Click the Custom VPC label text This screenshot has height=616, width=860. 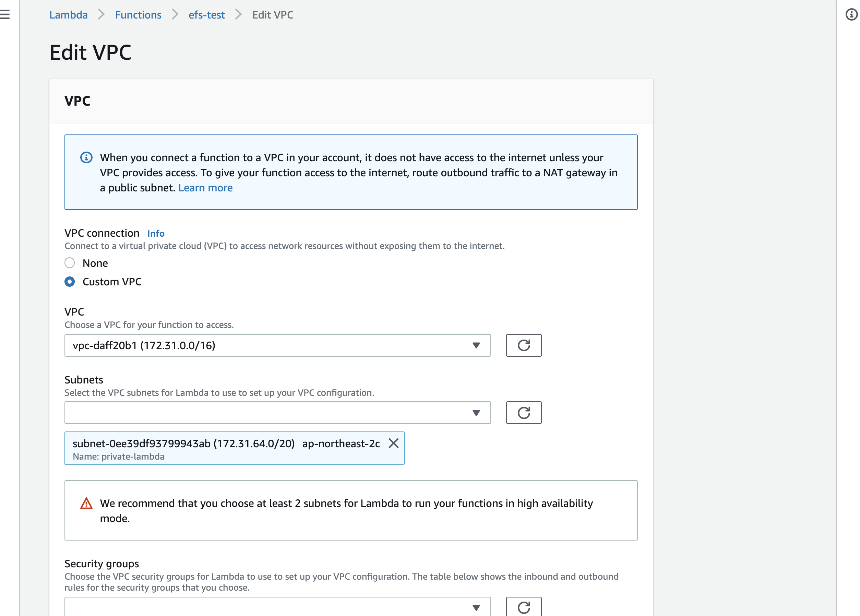(x=112, y=282)
